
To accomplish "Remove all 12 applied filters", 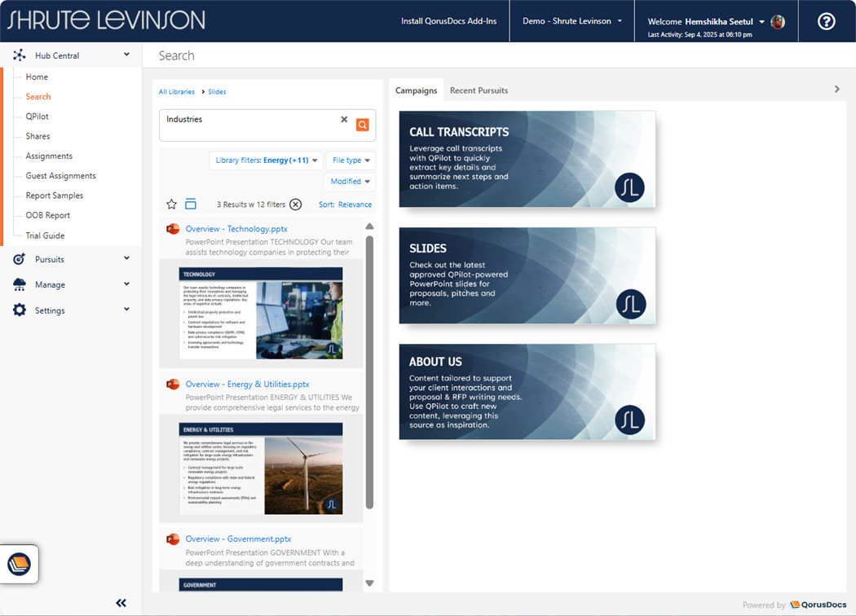I will click(295, 205).
